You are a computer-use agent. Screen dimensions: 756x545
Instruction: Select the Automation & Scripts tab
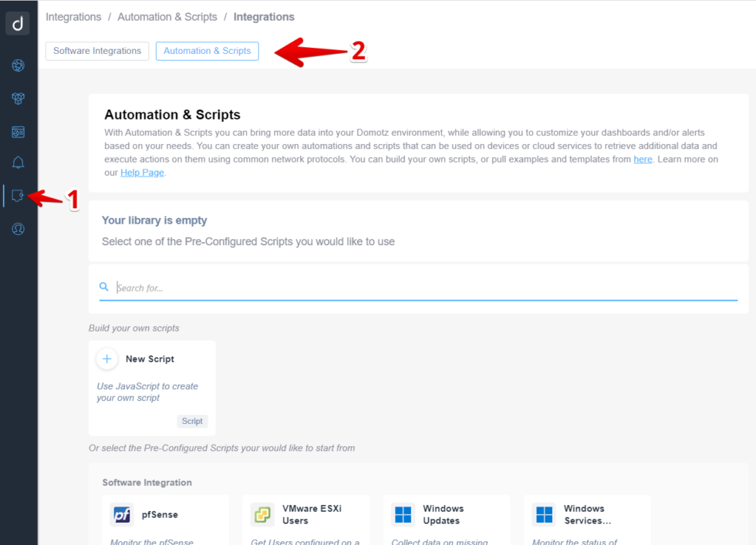(207, 51)
